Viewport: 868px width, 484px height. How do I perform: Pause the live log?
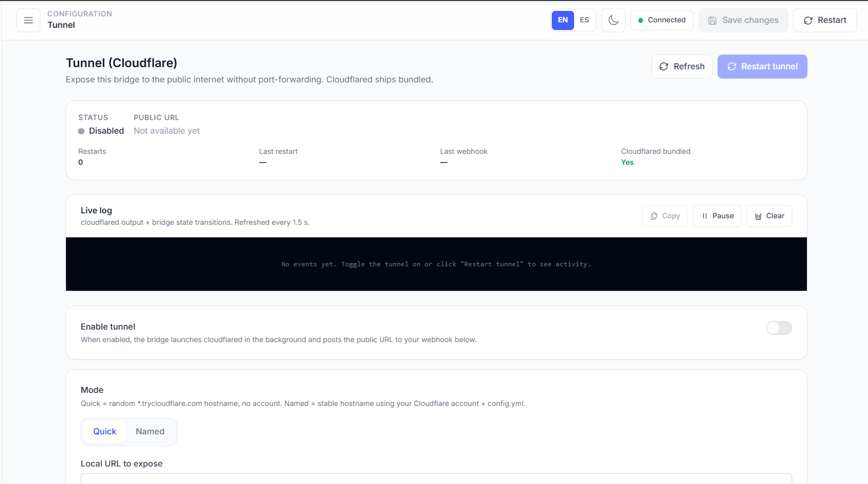(x=717, y=216)
